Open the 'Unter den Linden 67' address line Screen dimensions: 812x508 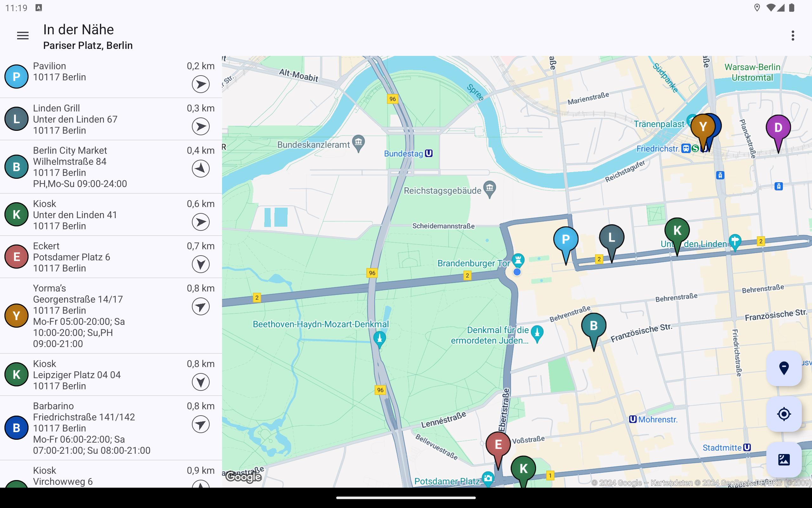click(75, 119)
